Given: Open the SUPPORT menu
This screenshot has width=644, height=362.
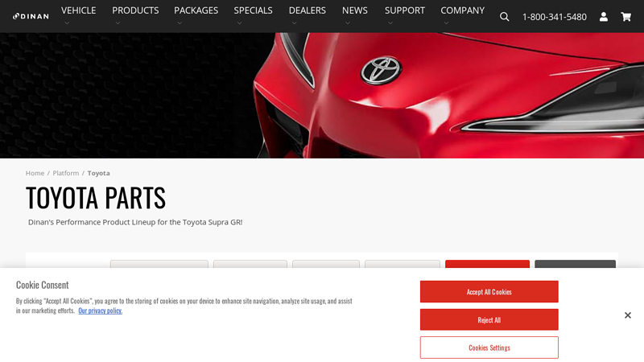Looking at the screenshot, I should (405, 10).
